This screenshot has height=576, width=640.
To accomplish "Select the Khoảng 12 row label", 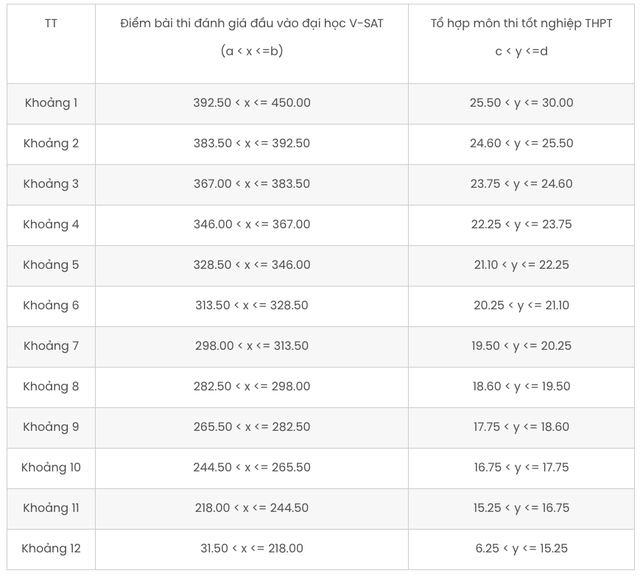I will pos(51,549).
